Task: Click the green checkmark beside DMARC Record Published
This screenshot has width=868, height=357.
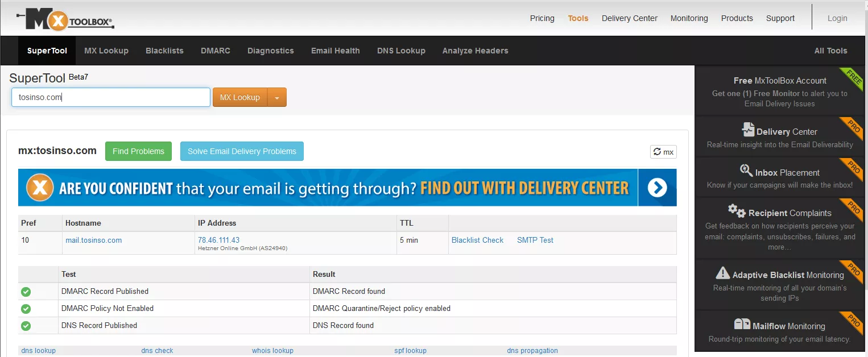Action: [26, 292]
